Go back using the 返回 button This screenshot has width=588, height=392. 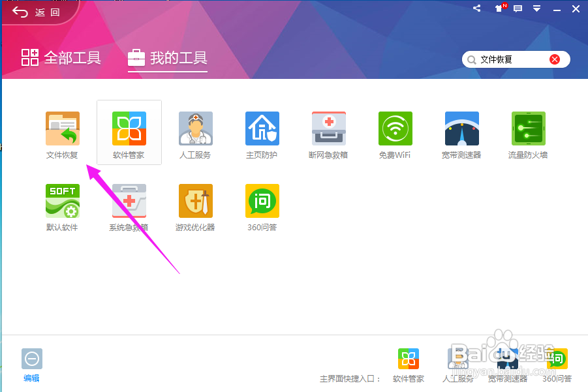(x=36, y=12)
